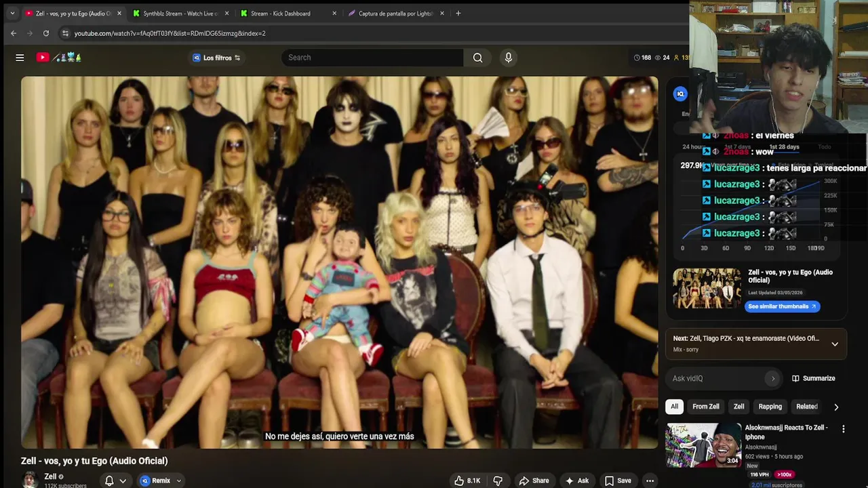Open the YouTube hamburger guide menu
The width and height of the screenshot is (868, 488).
(x=20, y=58)
